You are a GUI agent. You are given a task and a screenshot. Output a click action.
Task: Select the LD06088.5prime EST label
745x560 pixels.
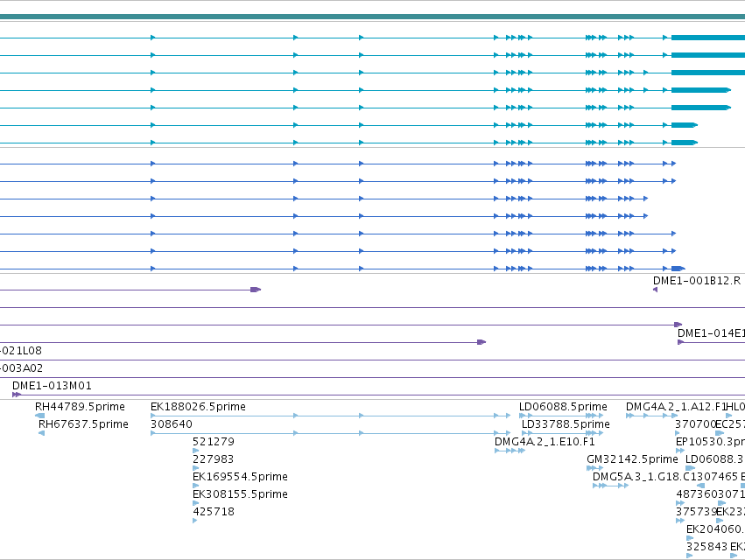pos(563,407)
